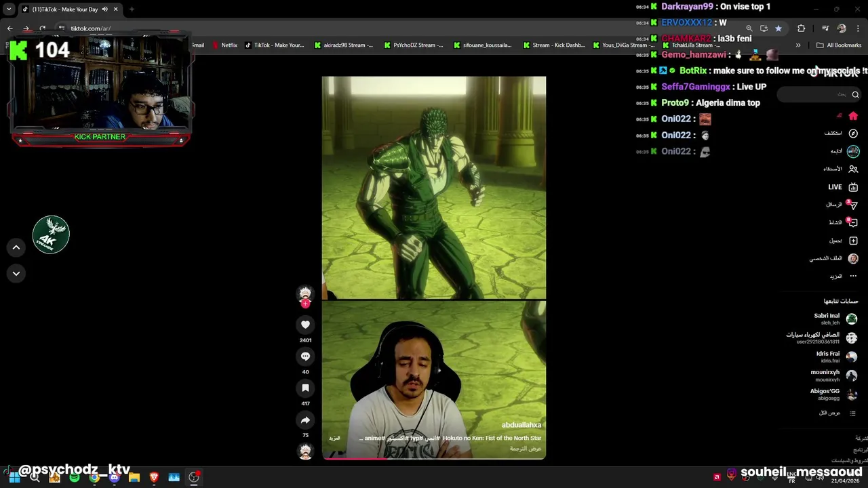
Task: Open TikTok Home in the sidebar
Action: click(853, 116)
